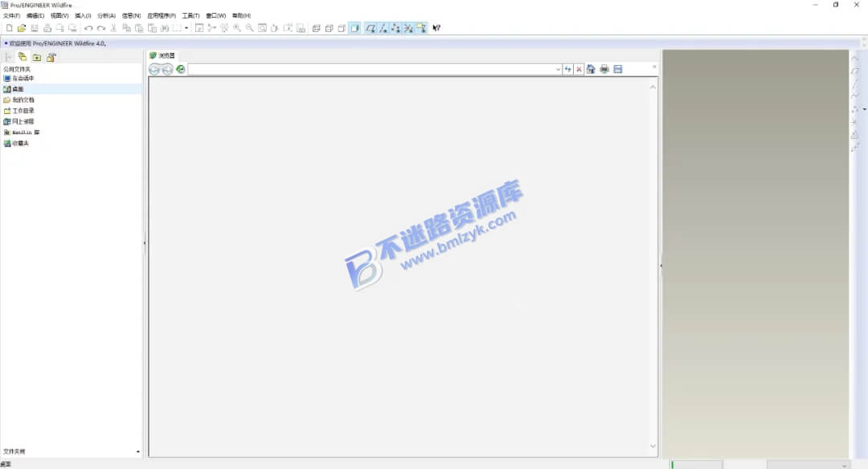Collapse the navigator panel with its sash handle
868x469 pixels.
[x=145, y=243]
